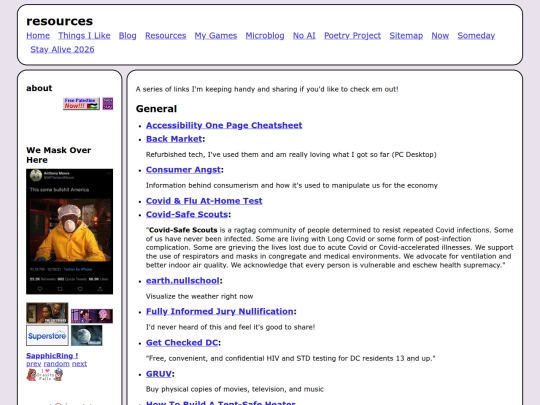
Task: Jump to a random webring site
Action: tap(56, 364)
